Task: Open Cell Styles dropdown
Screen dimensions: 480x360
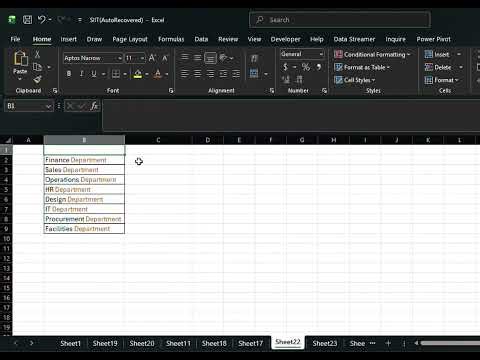Action: pyautogui.click(x=355, y=80)
